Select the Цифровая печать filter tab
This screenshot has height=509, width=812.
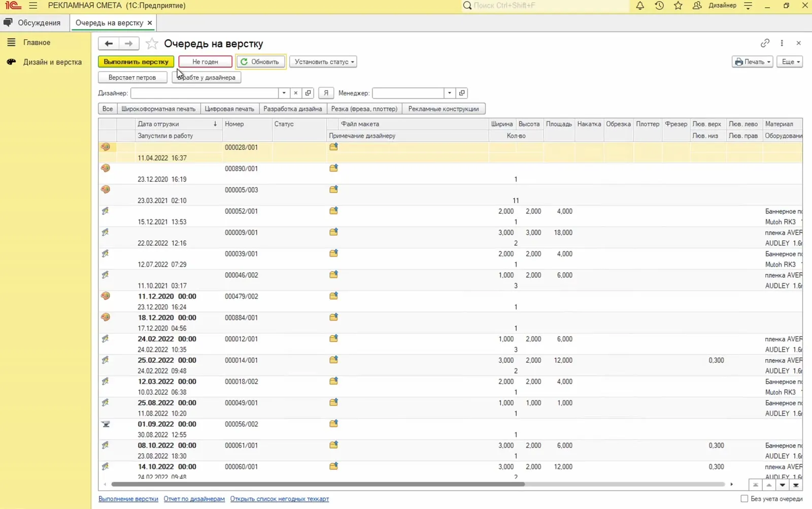229,109
